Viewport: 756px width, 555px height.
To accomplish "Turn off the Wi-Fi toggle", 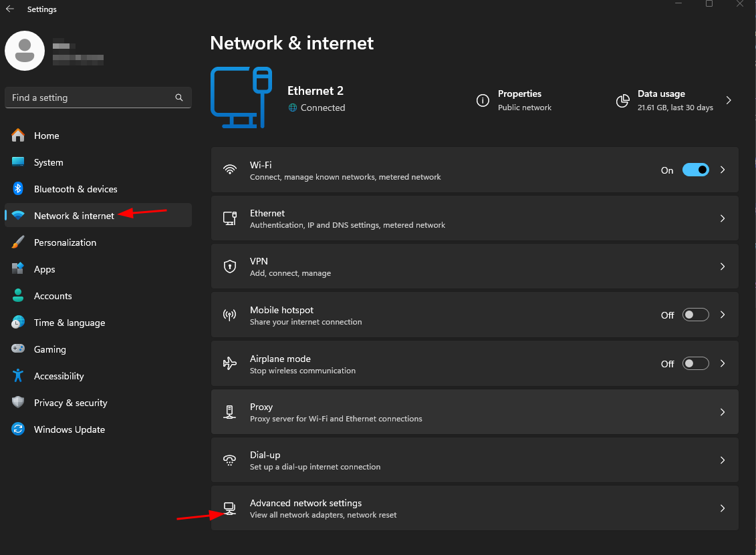I will point(695,170).
